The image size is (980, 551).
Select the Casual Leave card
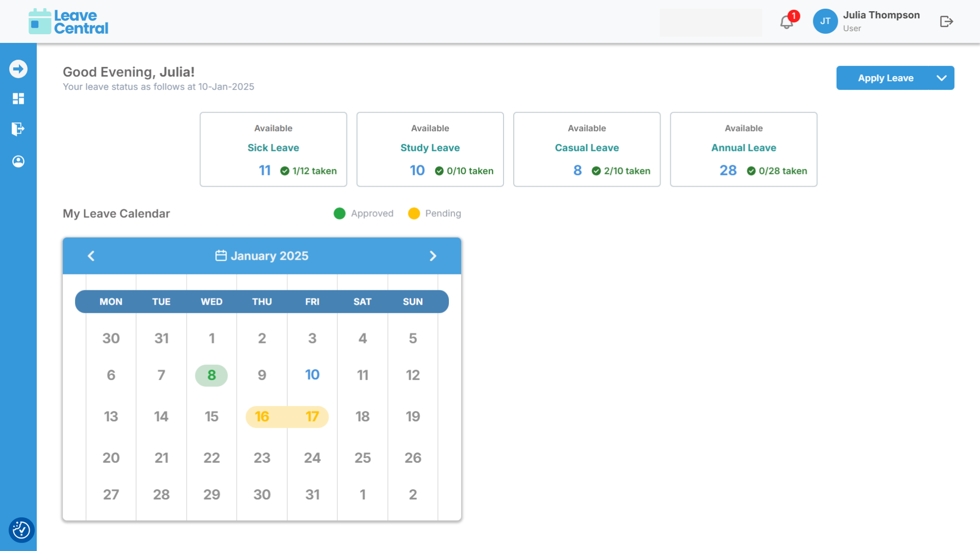tap(587, 149)
